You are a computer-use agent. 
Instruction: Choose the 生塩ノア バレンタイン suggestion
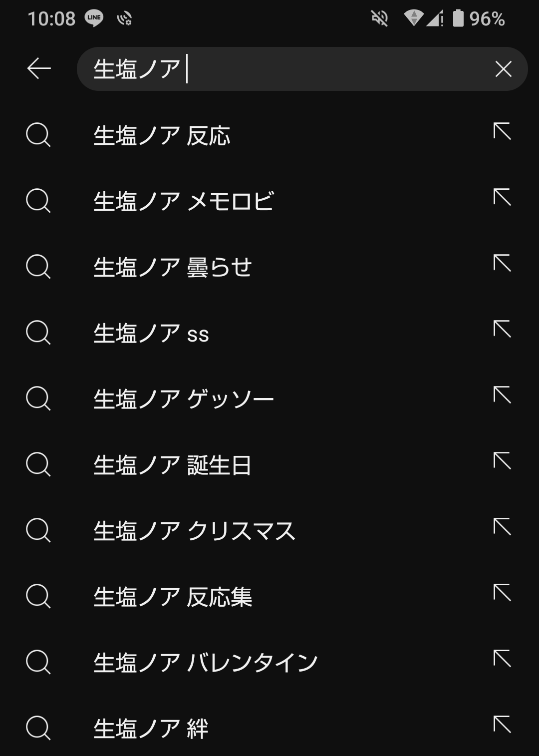tap(205, 663)
